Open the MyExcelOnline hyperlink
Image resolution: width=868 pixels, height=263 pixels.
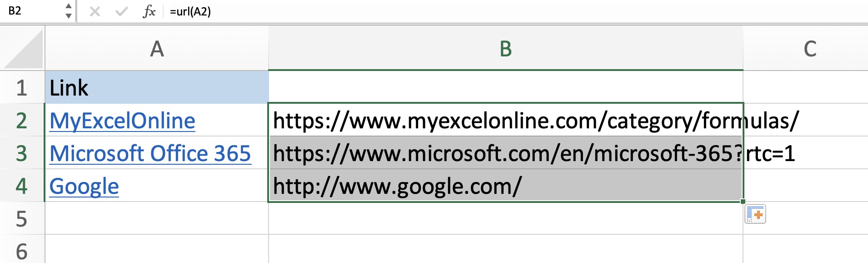(x=122, y=121)
